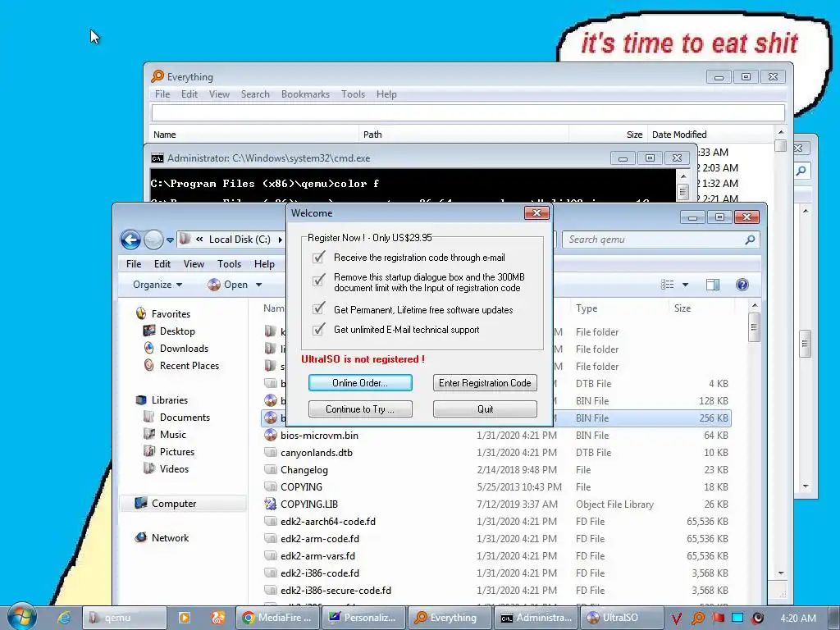Open Downloads in the navigation pane
The height and width of the screenshot is (630, 840).
pyautogui.click(x=184, y=348)
